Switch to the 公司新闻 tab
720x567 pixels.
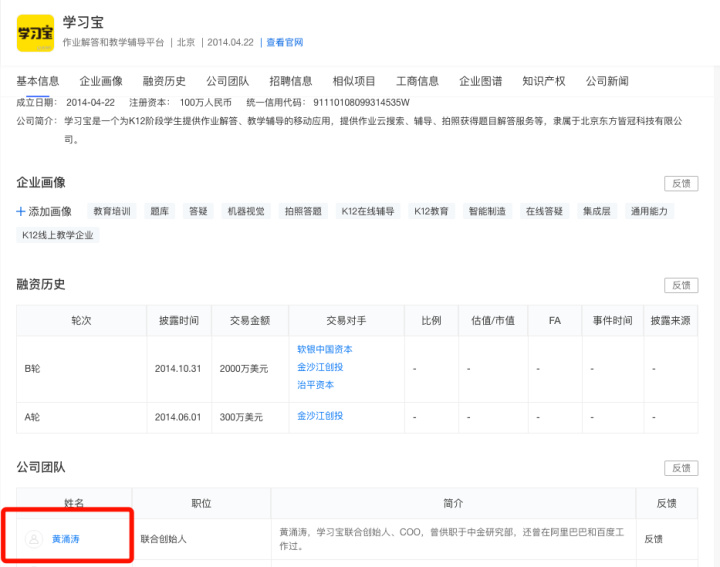tap(607, 81)
